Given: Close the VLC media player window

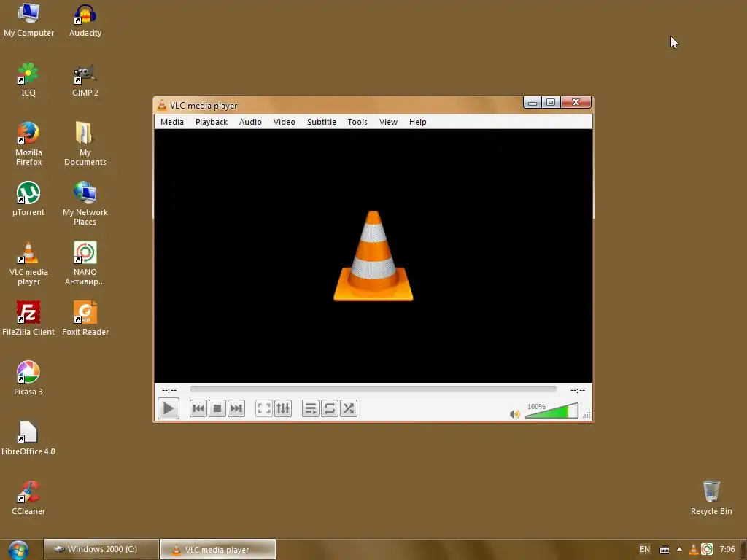Looking at the screenshot, I should click(576, 102).
